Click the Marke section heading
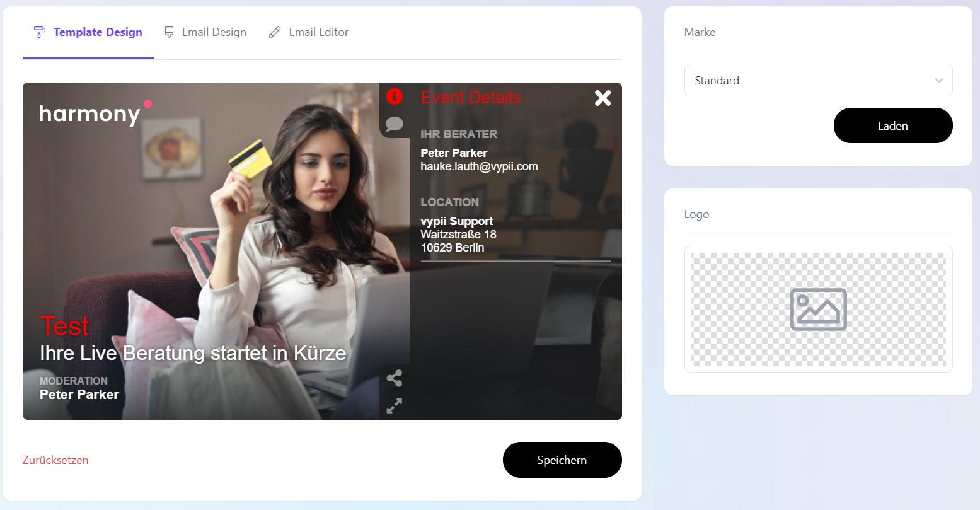 [x=700, y=32]
